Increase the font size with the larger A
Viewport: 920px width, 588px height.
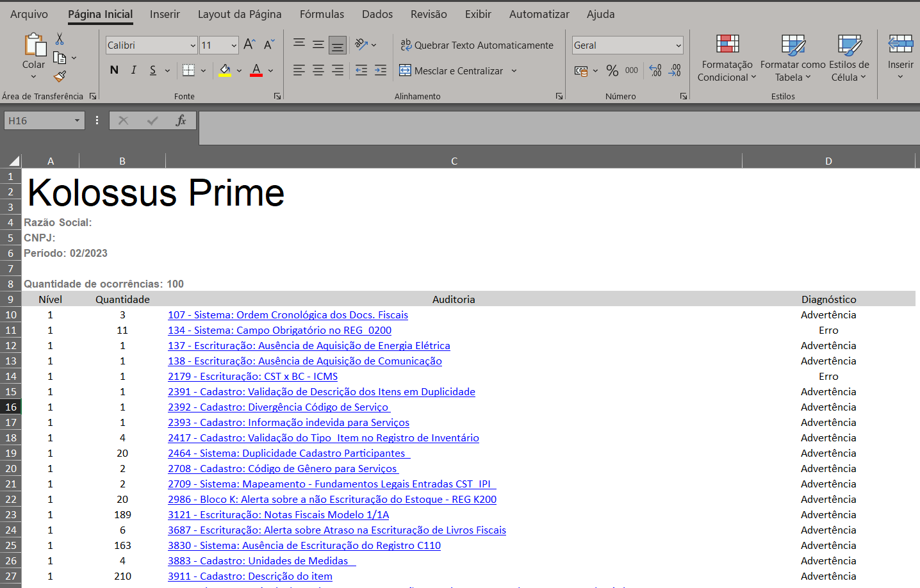click(250, 44)
